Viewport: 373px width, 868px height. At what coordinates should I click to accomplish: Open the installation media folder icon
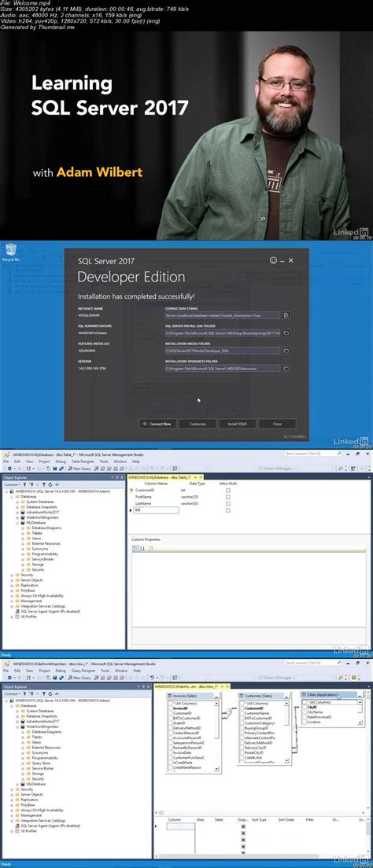coord(286,351)
